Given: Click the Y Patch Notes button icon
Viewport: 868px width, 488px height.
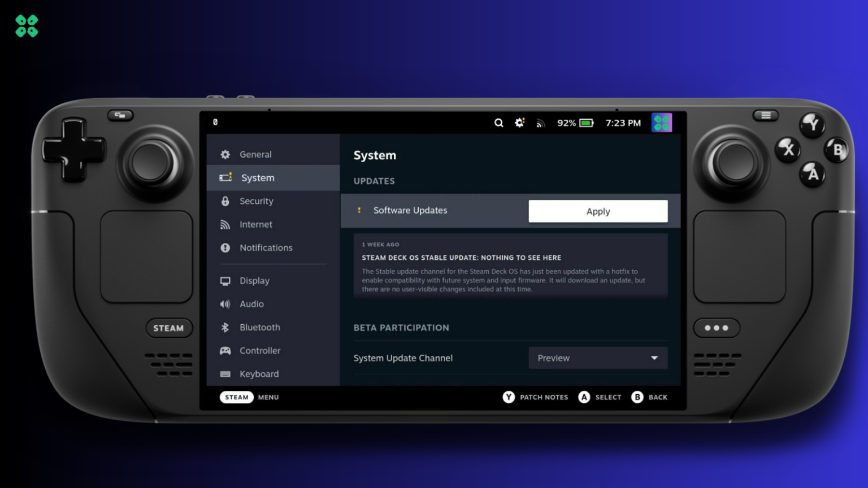Looking at the screenshot, I should pos(509,397).
